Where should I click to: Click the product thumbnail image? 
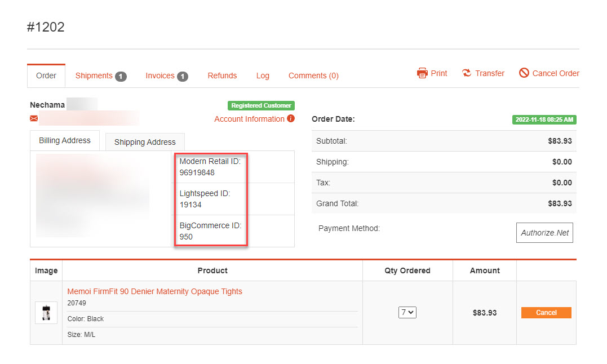pos(46,313)
